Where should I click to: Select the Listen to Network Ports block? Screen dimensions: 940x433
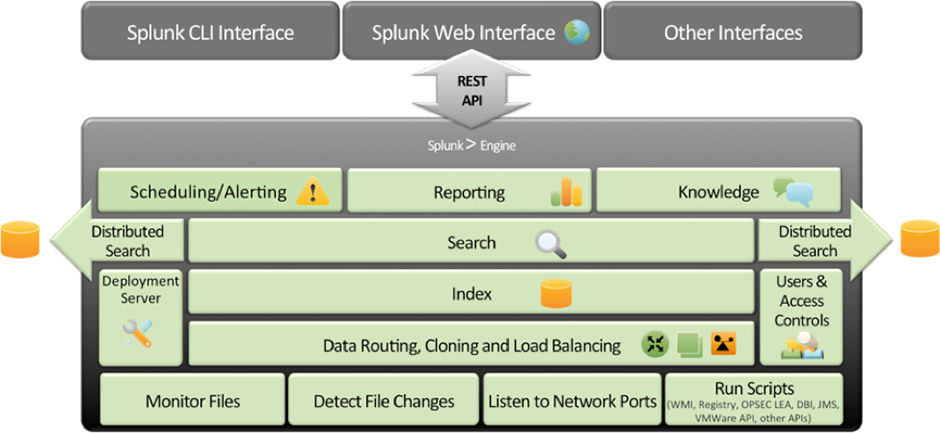point(573,401)
